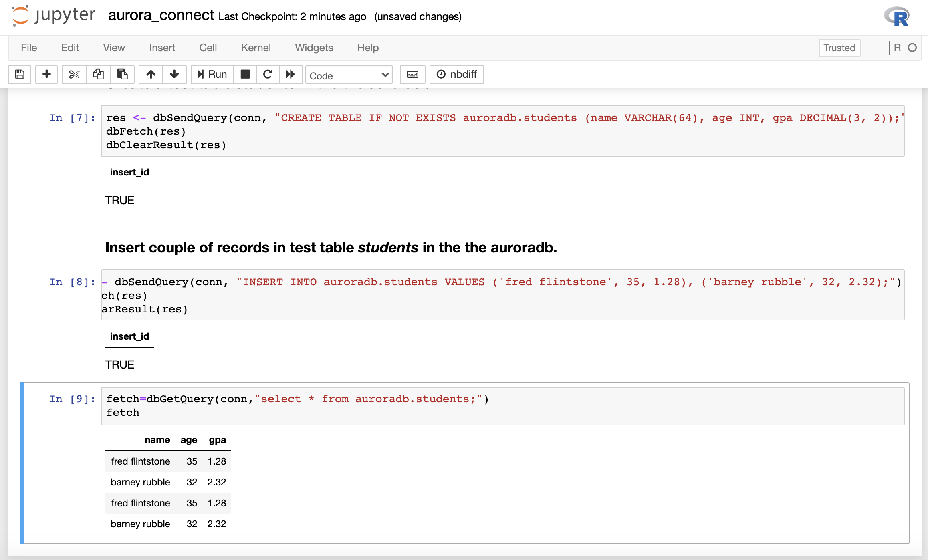Interrupt the kernel with the stop icon
Viewport: 928px width, 560px height.
coord(245,75)
